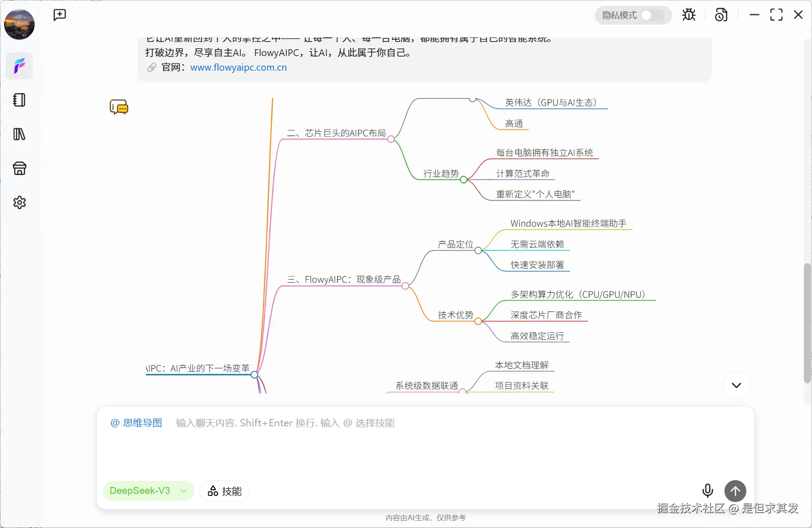Open chat history via the clock-document icon
This screenshot has width=812, height=528.
(x=720, y=15)
